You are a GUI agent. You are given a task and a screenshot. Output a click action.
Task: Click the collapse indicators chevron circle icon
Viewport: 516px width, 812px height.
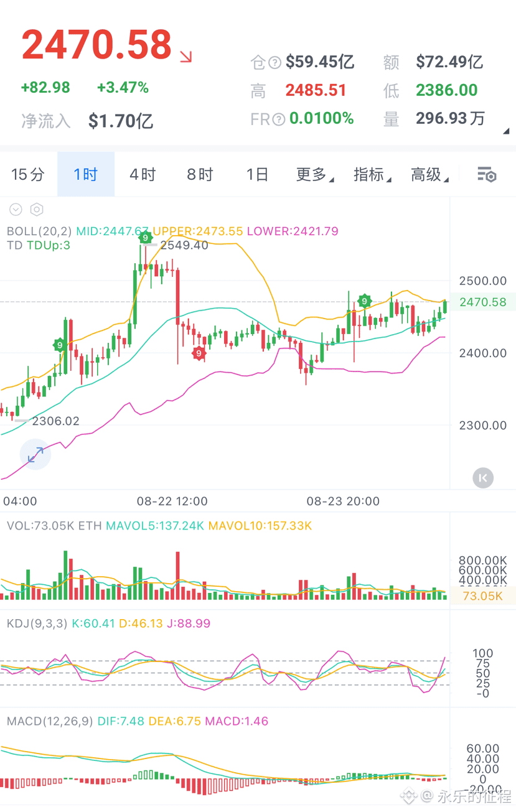click(x=16, y=210)
